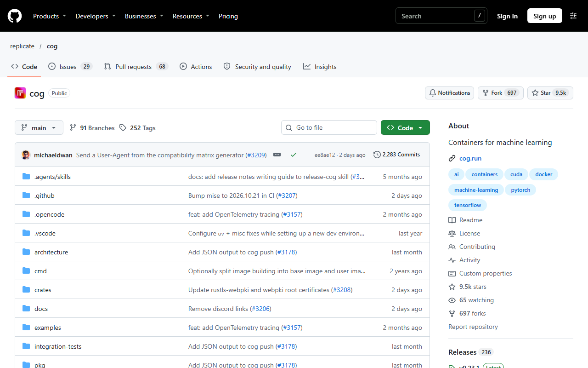Image resolution: width=588 pixels, height=368 pixels.
Task: Star the cog repository
Action: [x=550, y=93]
